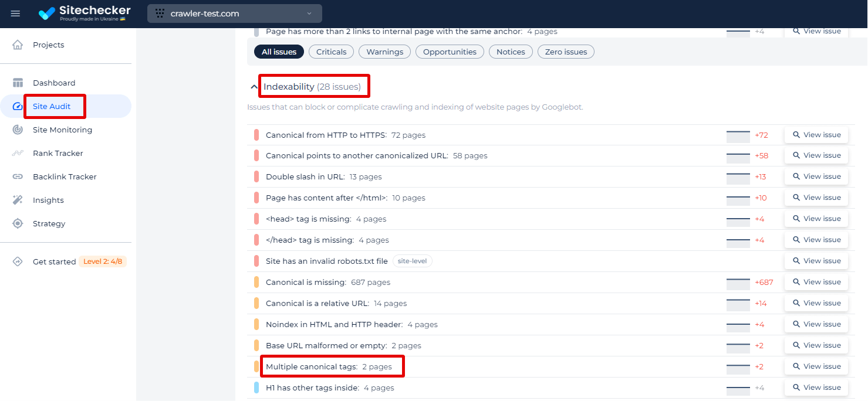Click the Projects home icon

[18, 45]
